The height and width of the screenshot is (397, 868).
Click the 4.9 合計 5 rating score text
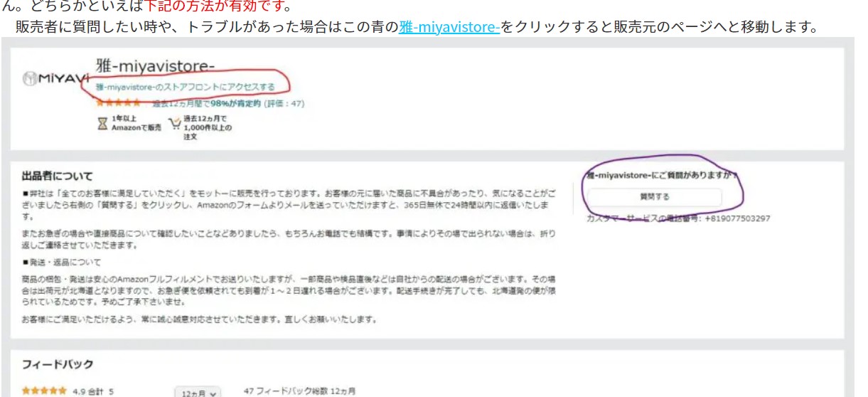(x=93, y=391)
